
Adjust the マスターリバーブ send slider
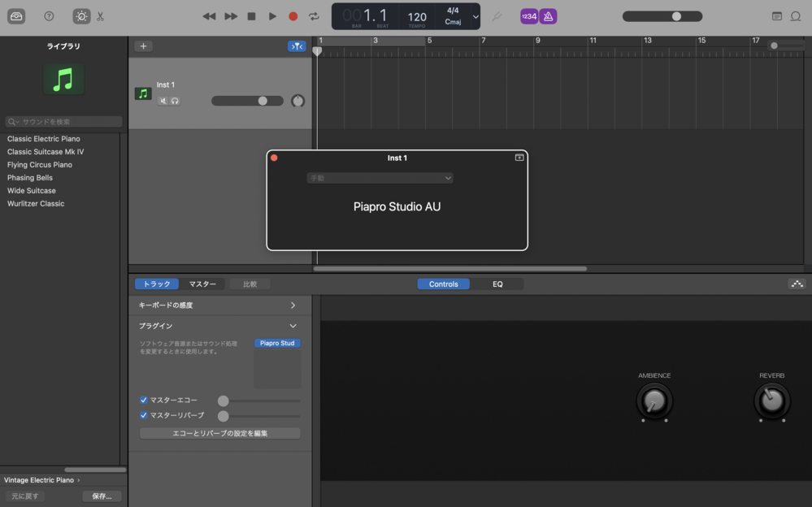[259, 416]
